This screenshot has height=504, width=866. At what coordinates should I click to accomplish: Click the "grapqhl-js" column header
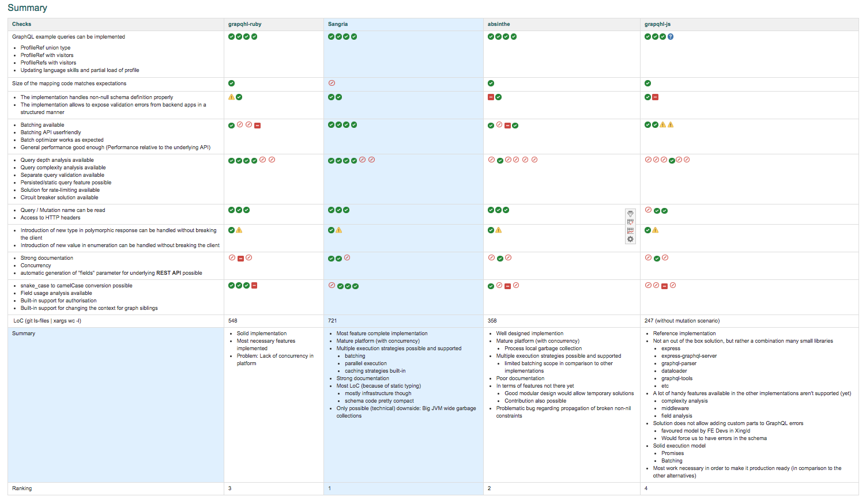pyautogui.click(x=657, y=24)
